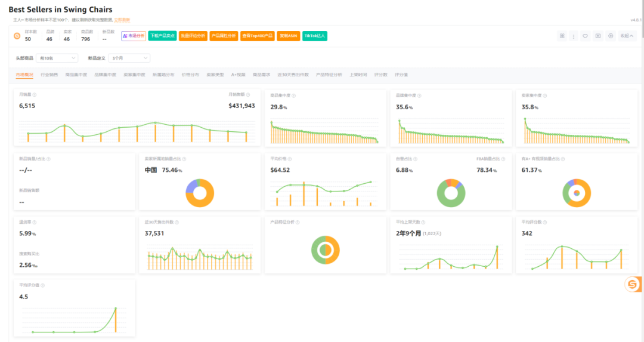This screenshot has height=342, width=644.
Task: Click help icon next to 退货率
Action: [x=35, y=222]
